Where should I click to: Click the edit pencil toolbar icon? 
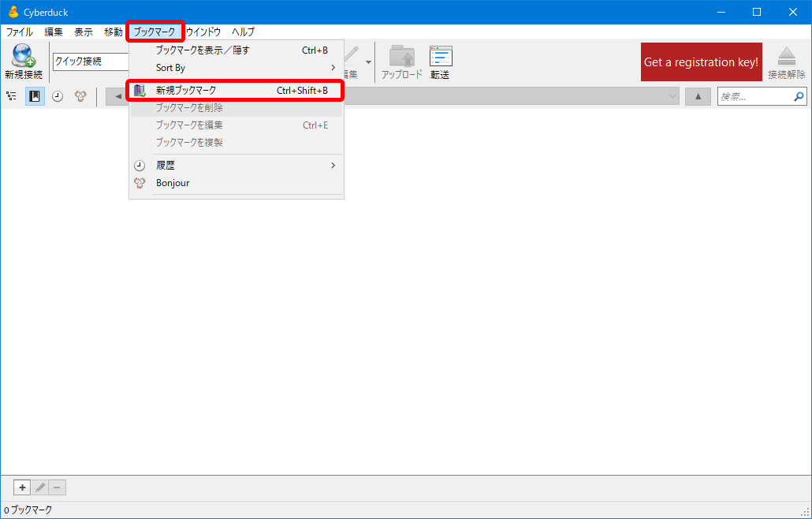(351, 56)
